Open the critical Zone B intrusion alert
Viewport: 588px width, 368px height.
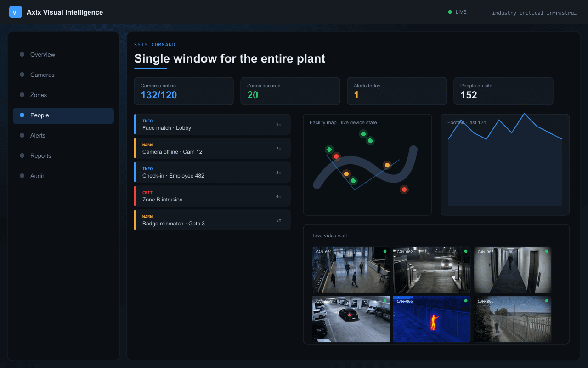212,196
